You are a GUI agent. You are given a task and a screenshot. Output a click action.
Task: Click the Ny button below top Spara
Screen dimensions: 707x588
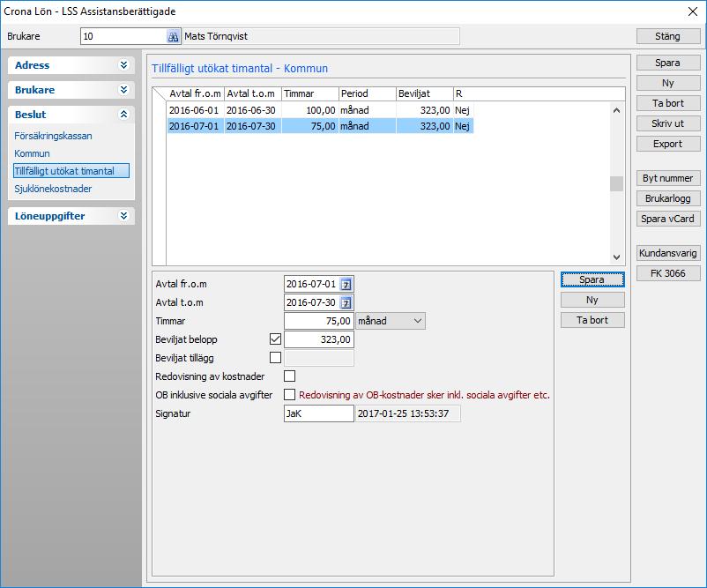coord(668,83)
